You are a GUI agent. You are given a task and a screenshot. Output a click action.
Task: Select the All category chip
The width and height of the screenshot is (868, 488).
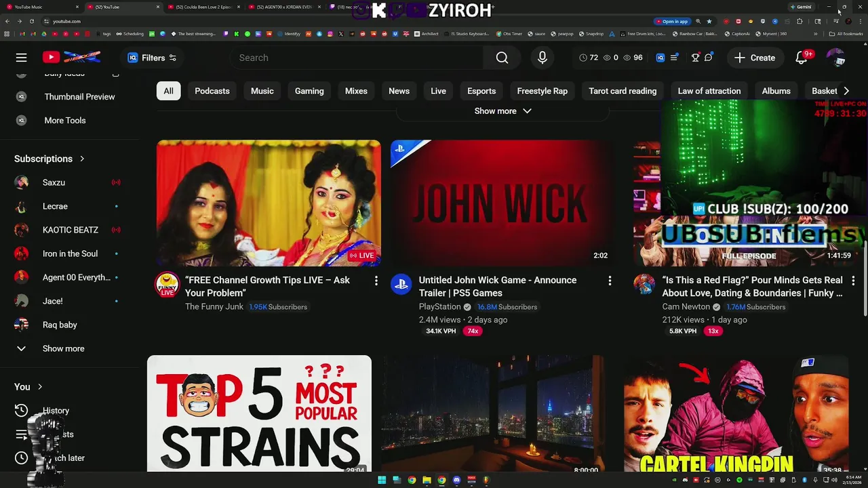(168, 91)
